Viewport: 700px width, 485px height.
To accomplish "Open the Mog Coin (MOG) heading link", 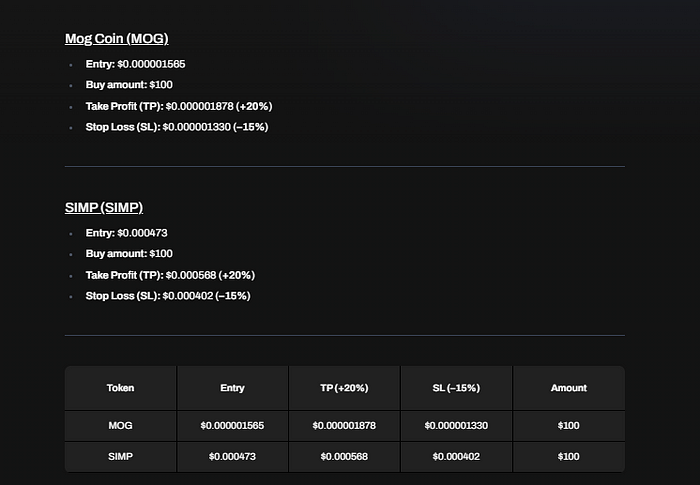I will point(117,39).
